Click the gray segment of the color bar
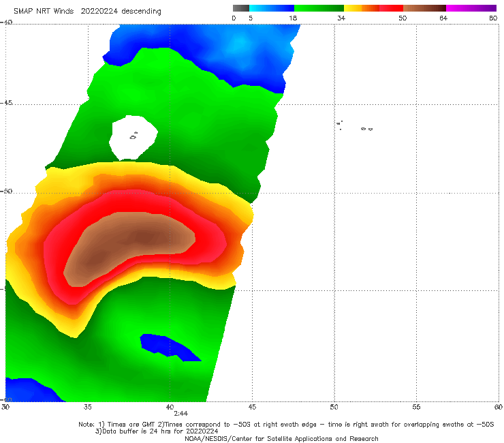 tap(240, 8)
